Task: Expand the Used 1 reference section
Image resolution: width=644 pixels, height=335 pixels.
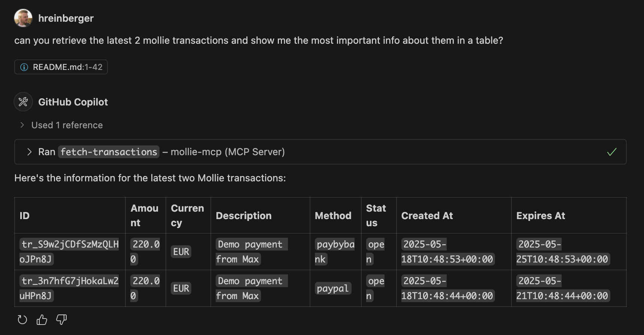Action: click(61, 125)
